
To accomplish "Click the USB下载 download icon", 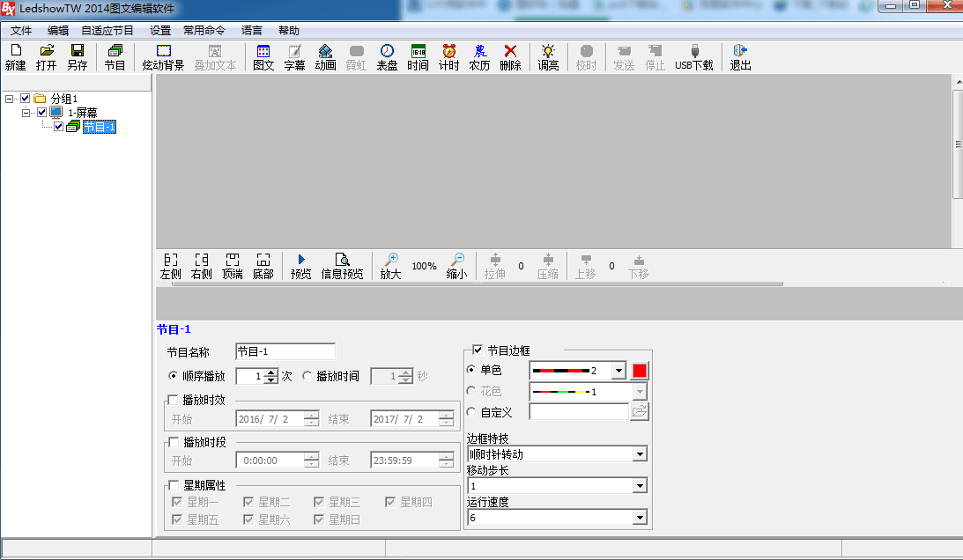I will [694, 57].
